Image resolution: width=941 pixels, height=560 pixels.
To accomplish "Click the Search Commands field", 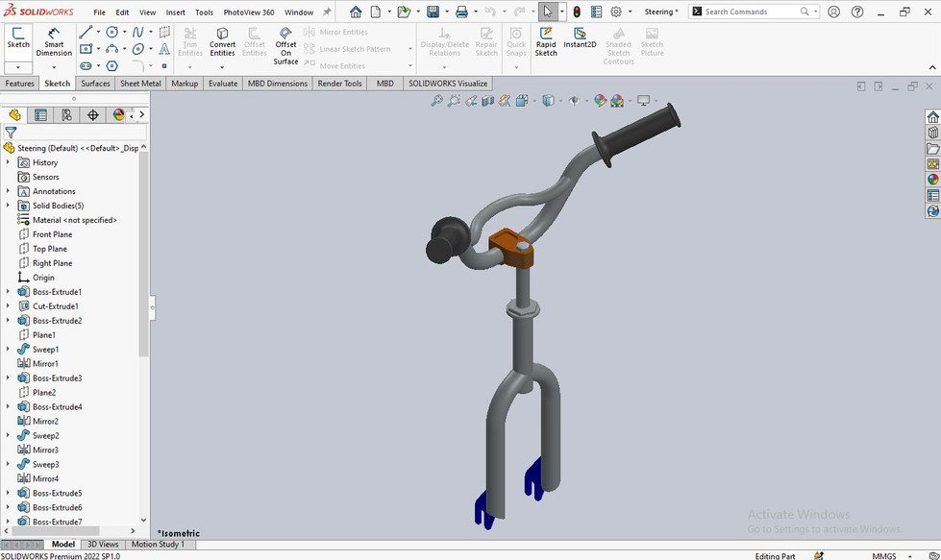I will [x=752, y=12].
